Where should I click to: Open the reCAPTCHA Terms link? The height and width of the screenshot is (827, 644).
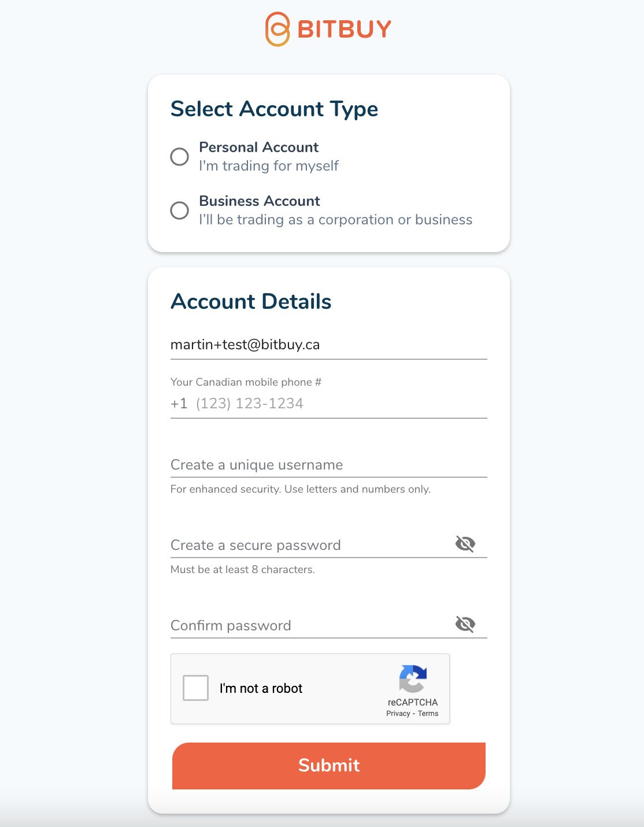428,714
